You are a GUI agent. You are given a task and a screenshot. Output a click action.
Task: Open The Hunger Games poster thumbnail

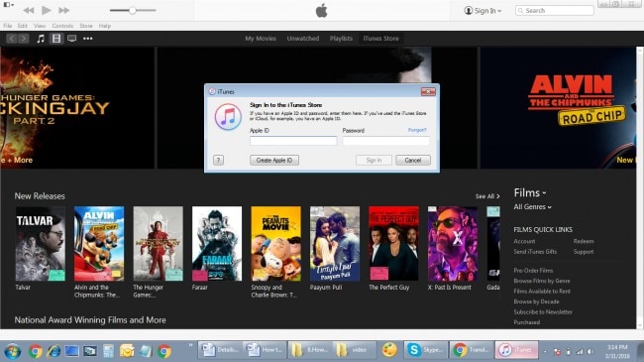pyautogui.click(x=159, y=244)
